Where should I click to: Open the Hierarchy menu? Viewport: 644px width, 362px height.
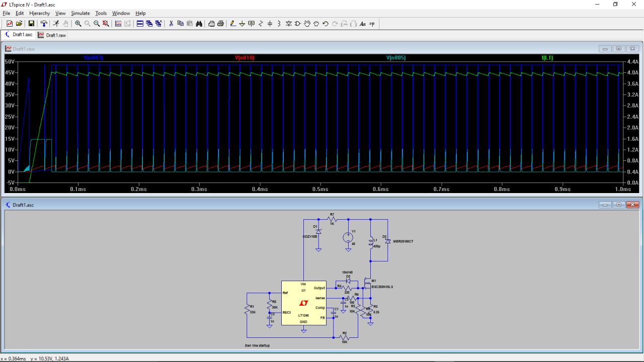(x=39, y=13)
